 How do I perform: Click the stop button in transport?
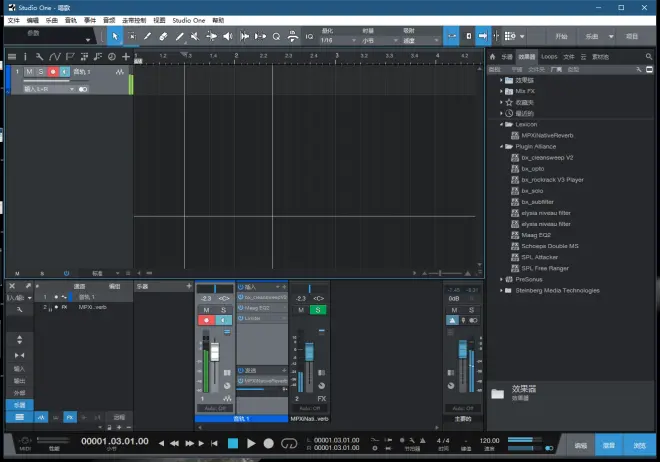pyautogui.click(x=233, y=443)
